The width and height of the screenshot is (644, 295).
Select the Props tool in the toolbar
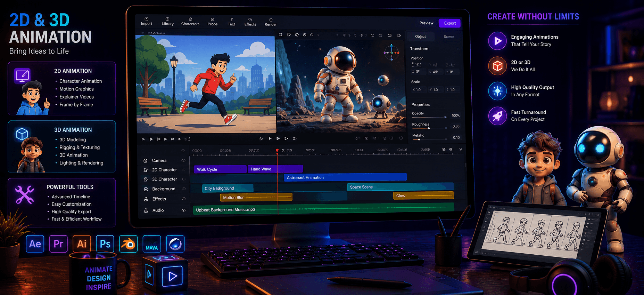pos(212,22)
